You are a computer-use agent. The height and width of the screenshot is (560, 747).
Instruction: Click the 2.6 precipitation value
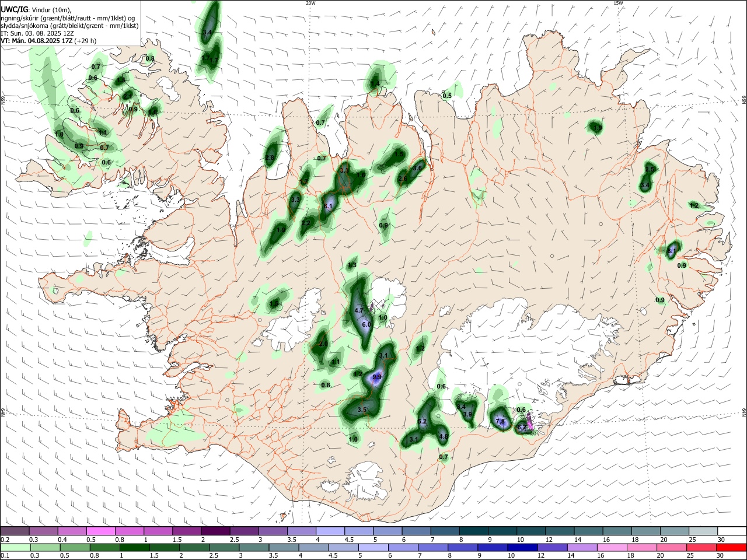403,179
